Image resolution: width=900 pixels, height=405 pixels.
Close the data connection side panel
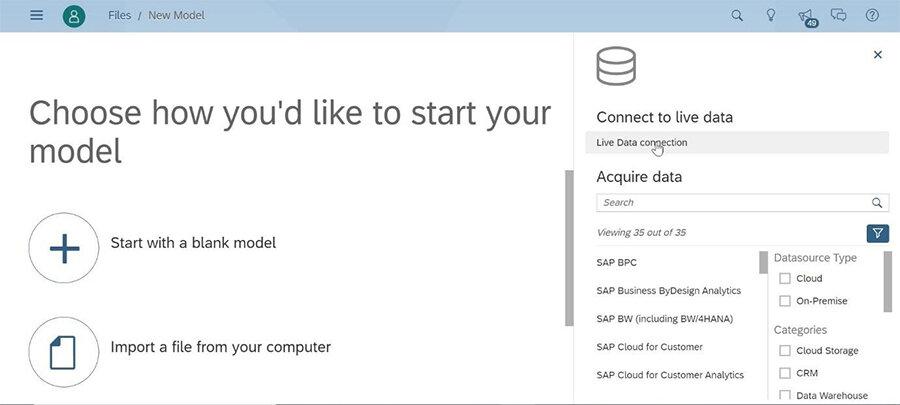(878, 55)
